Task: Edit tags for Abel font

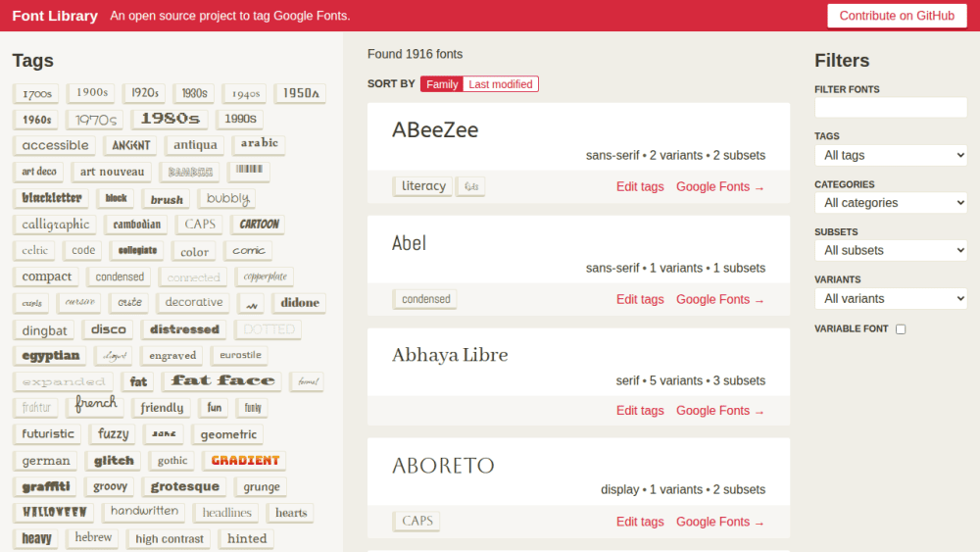Action: (x=640, y=299)
